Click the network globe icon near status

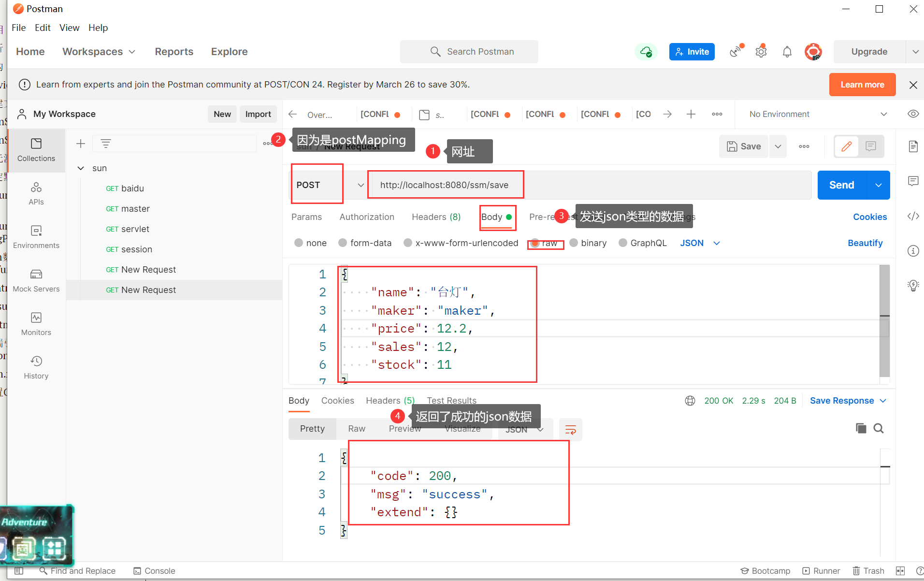pos(690,401)
